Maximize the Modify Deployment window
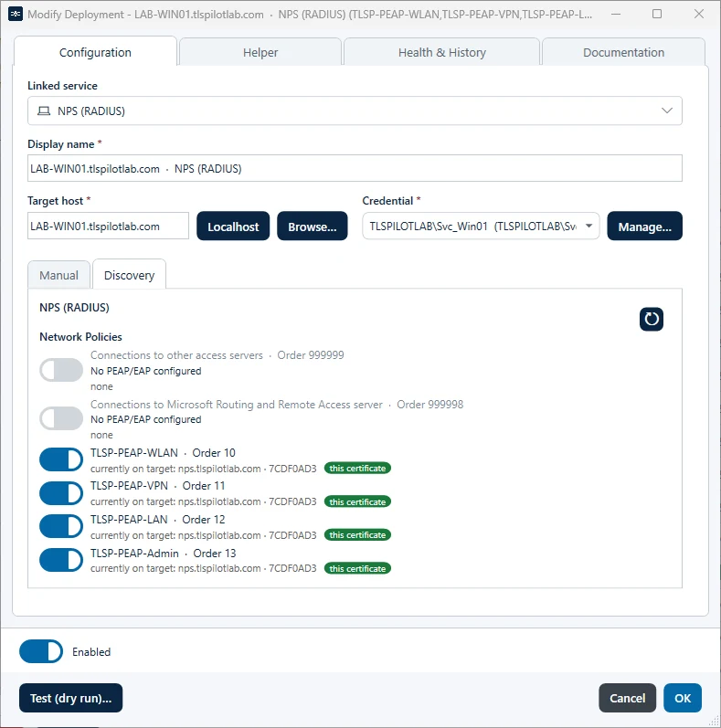 [657, 14]
